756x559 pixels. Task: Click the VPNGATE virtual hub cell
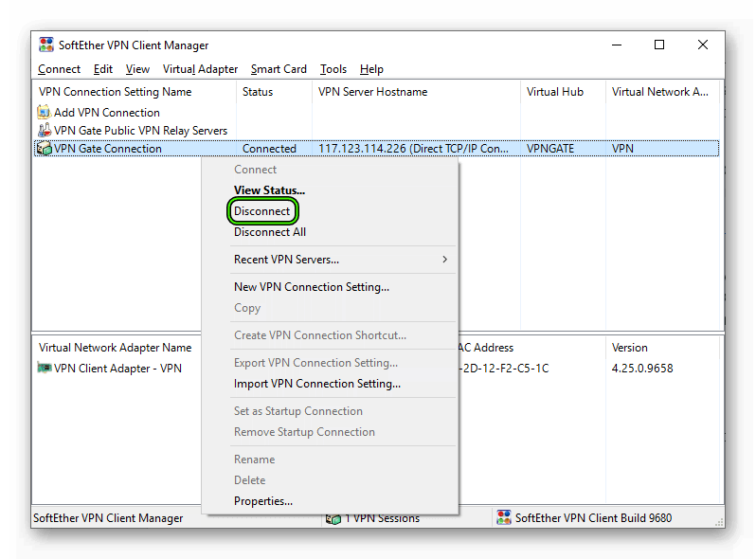point(550,149)
